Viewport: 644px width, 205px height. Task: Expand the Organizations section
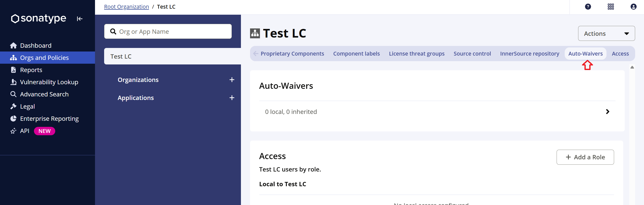(138, 80)
